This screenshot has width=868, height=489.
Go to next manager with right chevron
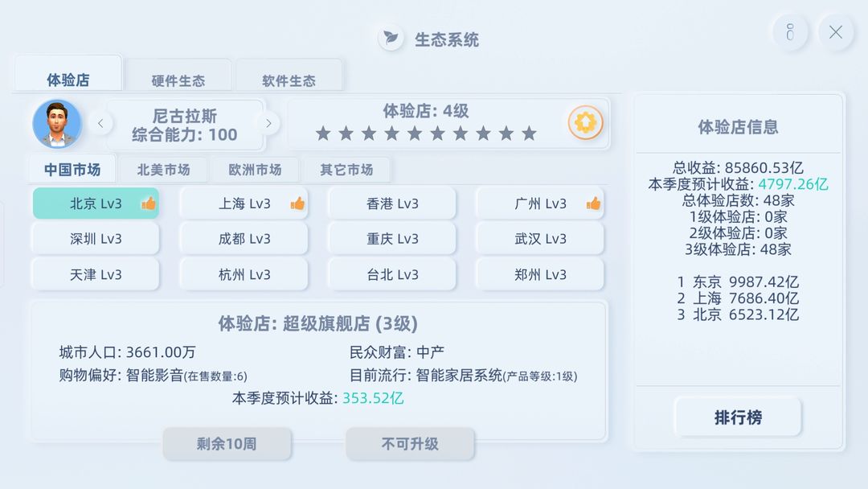coord(268,124)
